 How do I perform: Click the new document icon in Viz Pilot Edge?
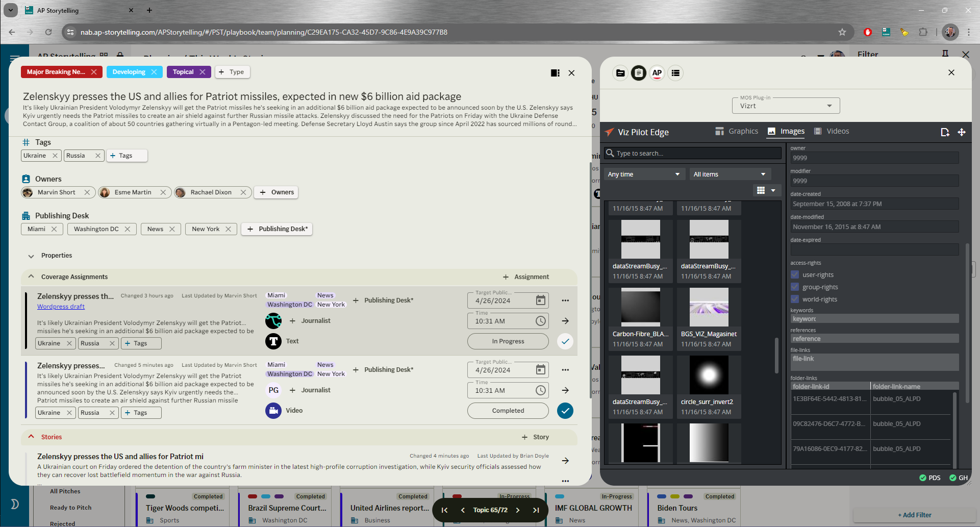tap(945, 132)
